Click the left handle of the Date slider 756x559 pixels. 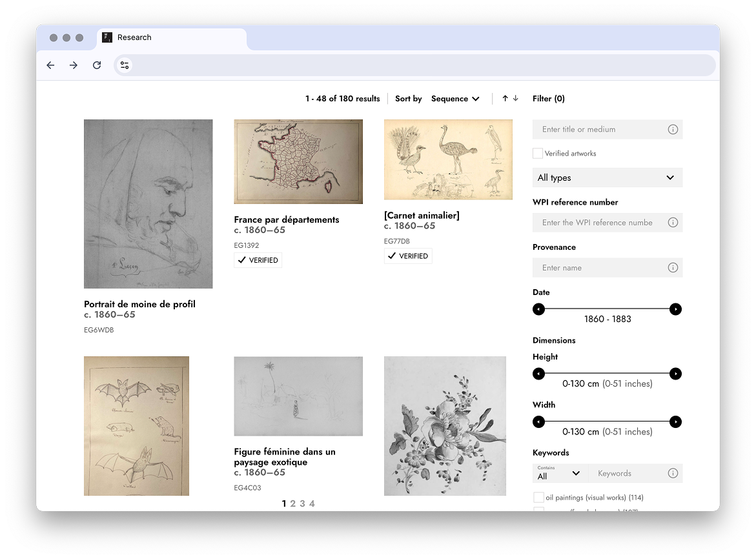538,309
